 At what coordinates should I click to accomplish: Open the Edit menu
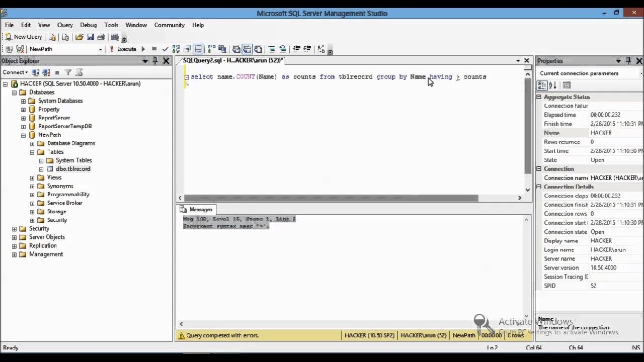click(x=26, y=25)
